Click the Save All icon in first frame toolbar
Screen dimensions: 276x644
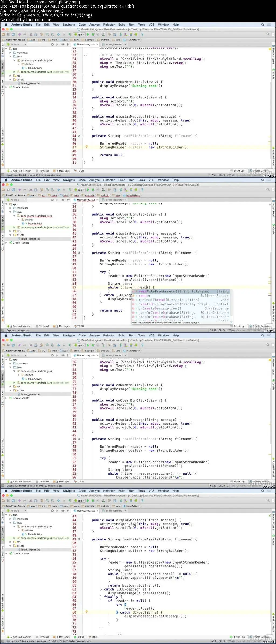(8, 35)
